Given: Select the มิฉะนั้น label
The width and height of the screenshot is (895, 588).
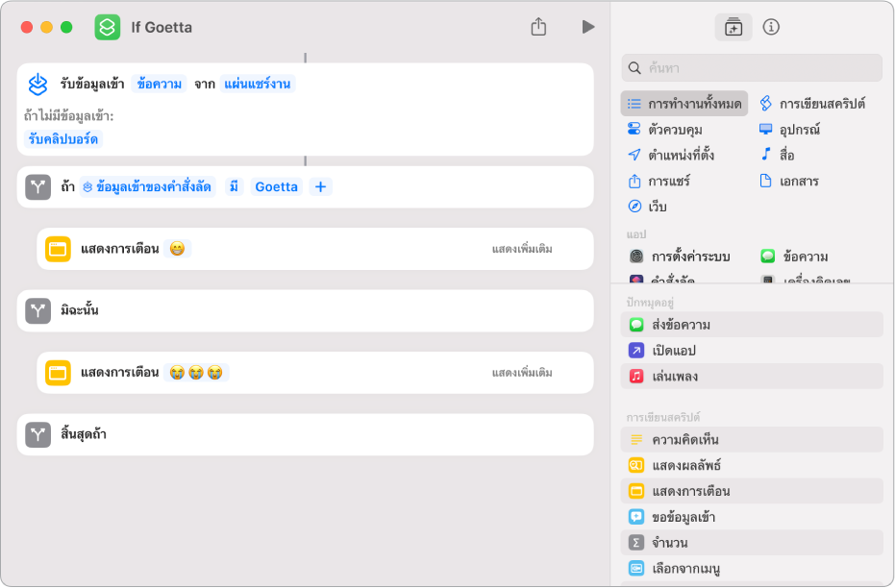Looking at the screenshot, I should pyautogui.click(x=80, y=311).
